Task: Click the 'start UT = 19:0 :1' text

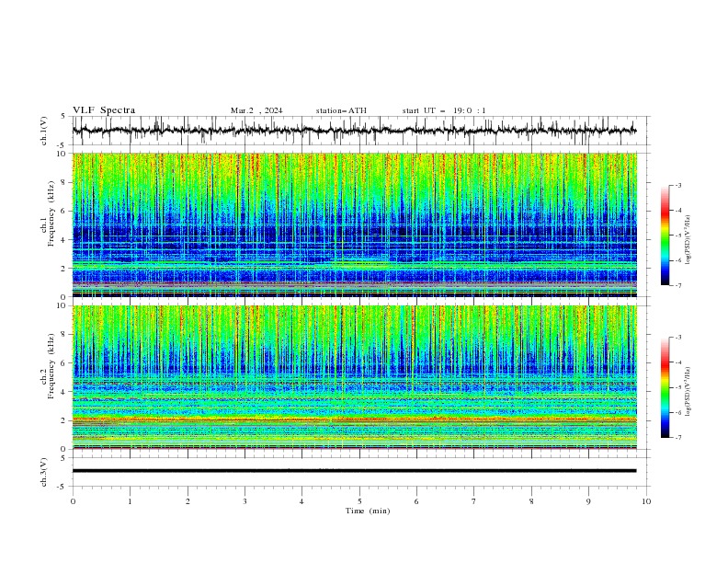Action: click(x=444, y=110)
